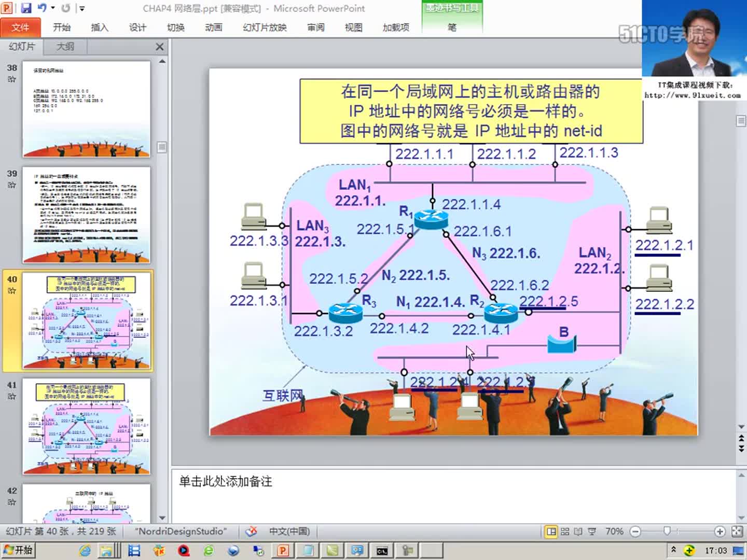Click animation star icon beside slide 42
747x560 pixels.
pos(12,502)
